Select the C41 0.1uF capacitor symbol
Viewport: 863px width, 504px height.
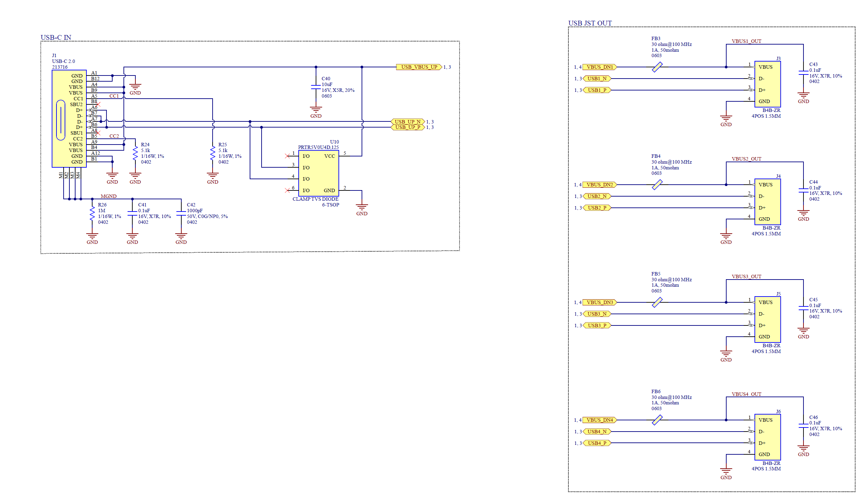(132, 214)
